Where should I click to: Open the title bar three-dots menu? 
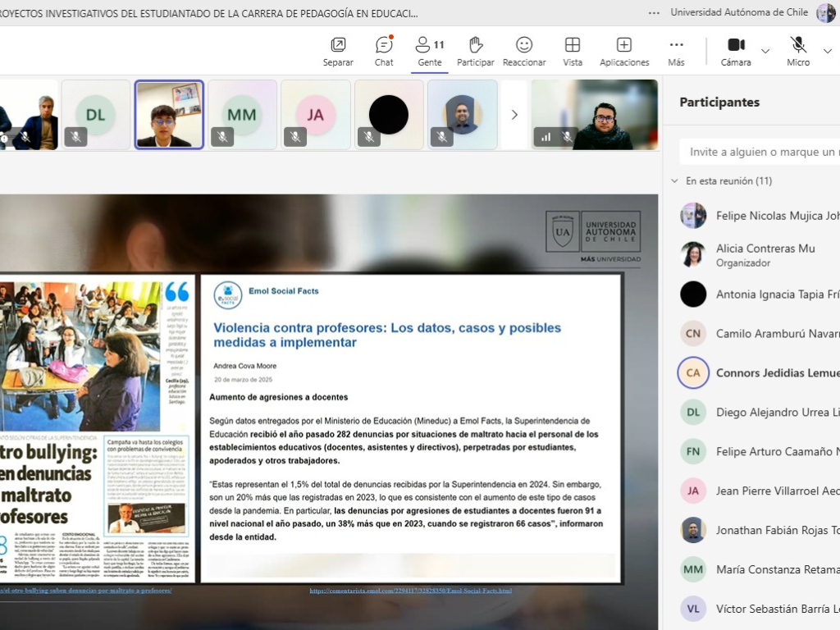tap(654, 13)
